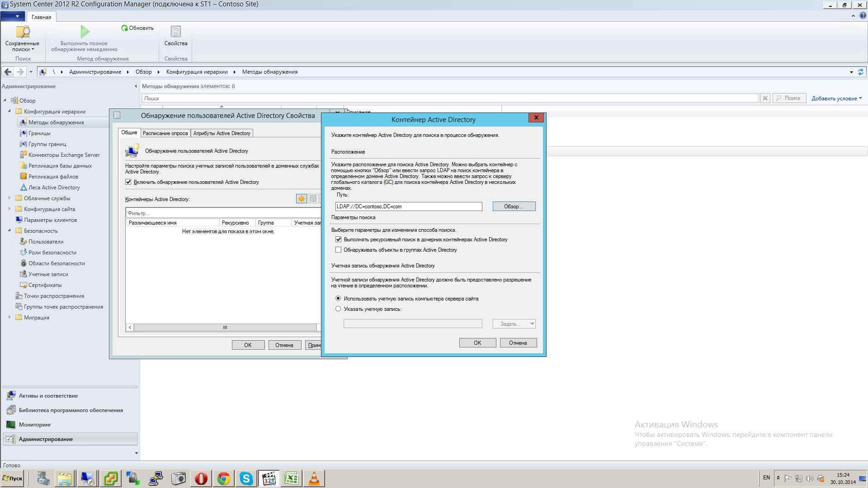Toggle Обнаруживать объекты в группах checkbox
Viewport: 868px width, 488px height.
(x=338, y=250)
